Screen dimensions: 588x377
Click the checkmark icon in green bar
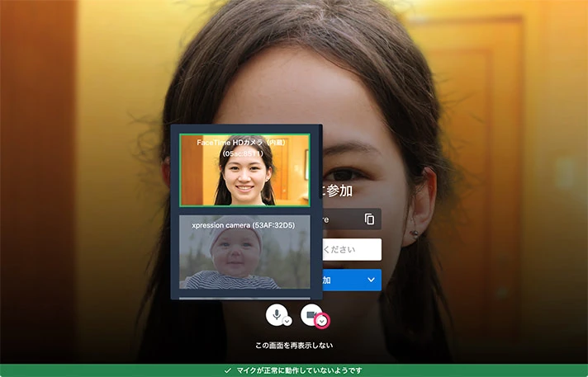[228, 371]
